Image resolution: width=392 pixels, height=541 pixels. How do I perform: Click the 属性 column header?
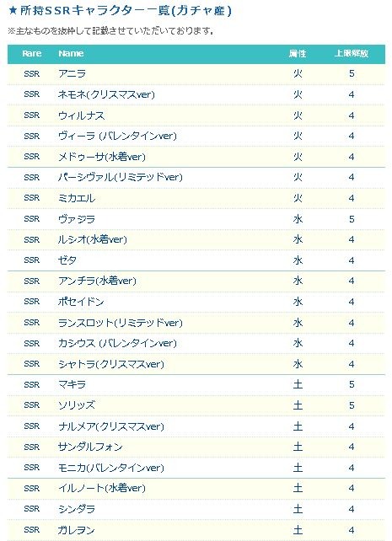(298, 53)
